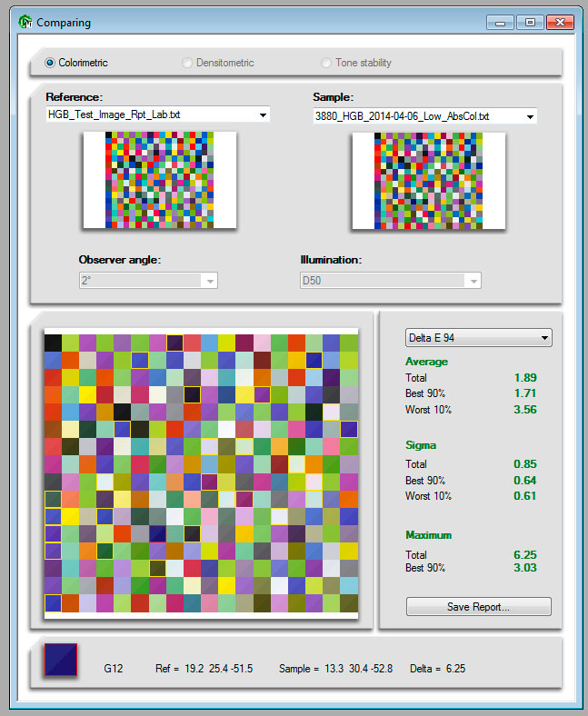Screen dimensions: 588x716
Task: Open the Illumination D50 dropdown
Action: (x=473, y=281)
